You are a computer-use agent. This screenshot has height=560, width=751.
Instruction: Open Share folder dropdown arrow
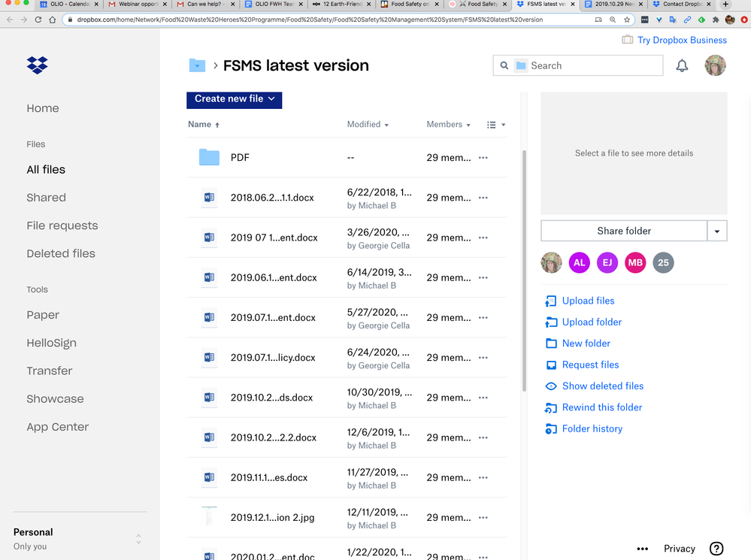717,232
